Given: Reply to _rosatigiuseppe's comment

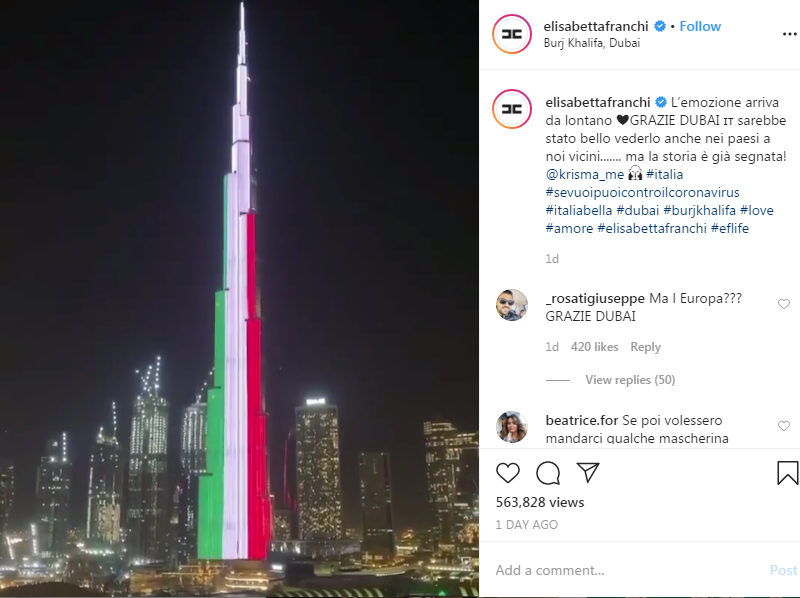Looking at the screenshot, I should 645,347.
